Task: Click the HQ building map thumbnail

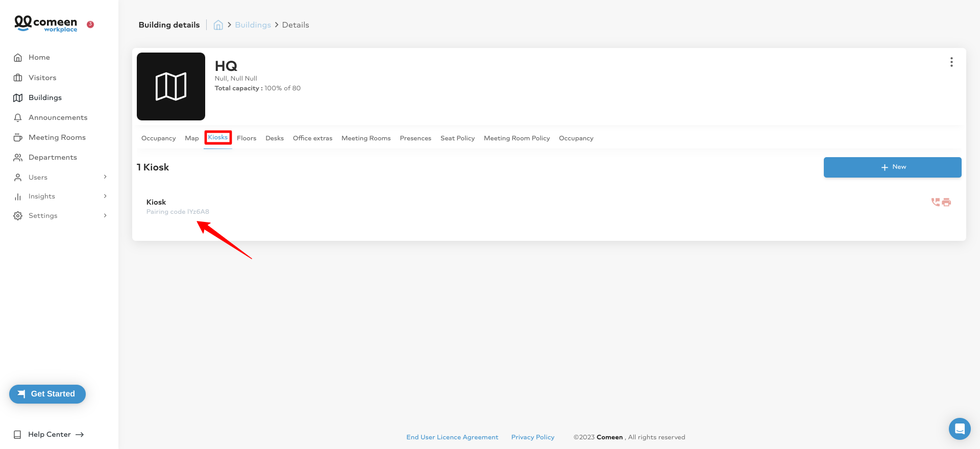Action: click(x=171, y=86)
